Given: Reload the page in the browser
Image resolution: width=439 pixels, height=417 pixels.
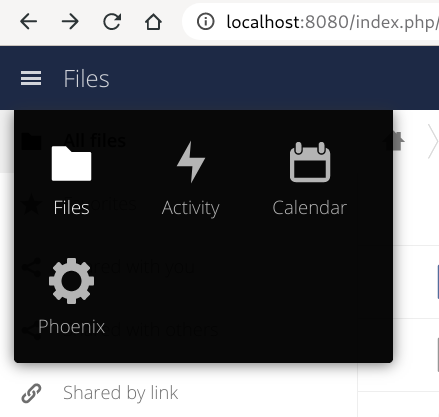Looking at the screenshot, I should pos(112,22).
